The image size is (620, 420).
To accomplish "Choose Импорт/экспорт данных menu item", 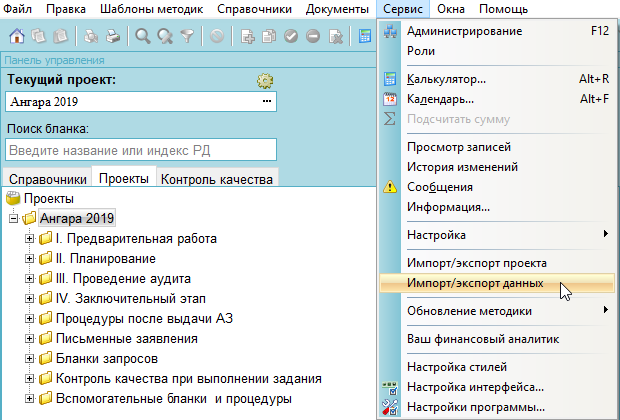I will click(x=497, y=283).
